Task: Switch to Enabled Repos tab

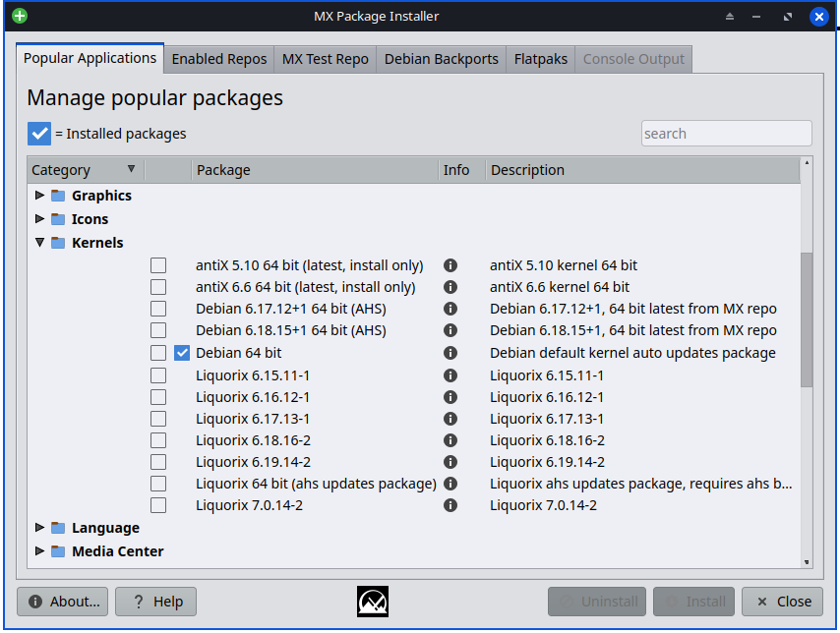Action: coord(219,59)
